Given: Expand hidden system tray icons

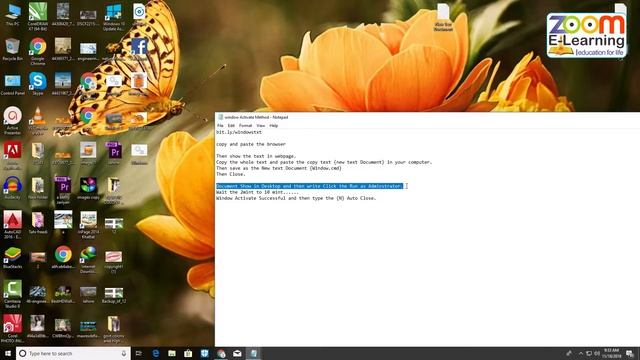Looking at the screenshot, I should point(581,353).
